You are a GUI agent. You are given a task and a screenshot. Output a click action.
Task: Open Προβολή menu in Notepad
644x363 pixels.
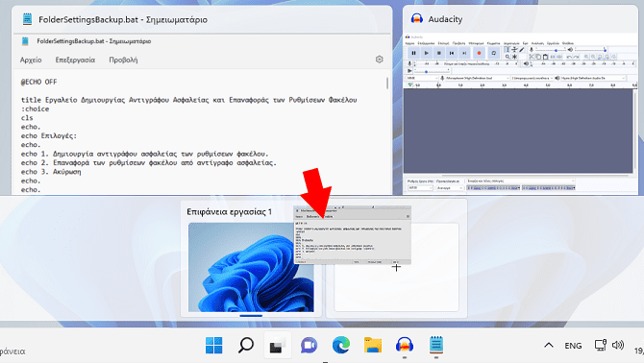123,60
